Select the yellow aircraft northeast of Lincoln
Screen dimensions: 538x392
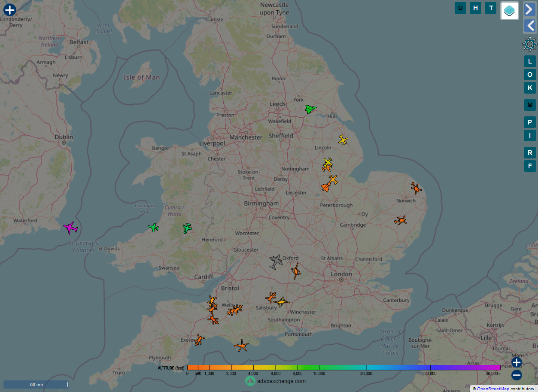coord(343,140)
